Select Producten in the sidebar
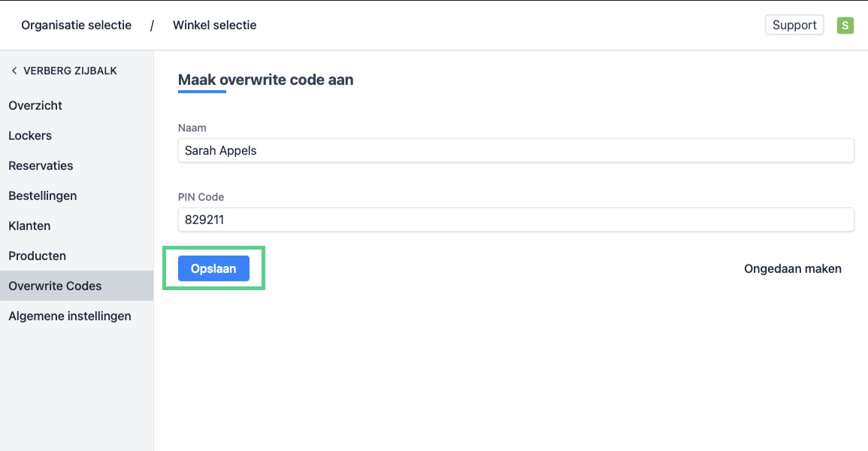This screenshot has height=451, width=868. [38, 256]
